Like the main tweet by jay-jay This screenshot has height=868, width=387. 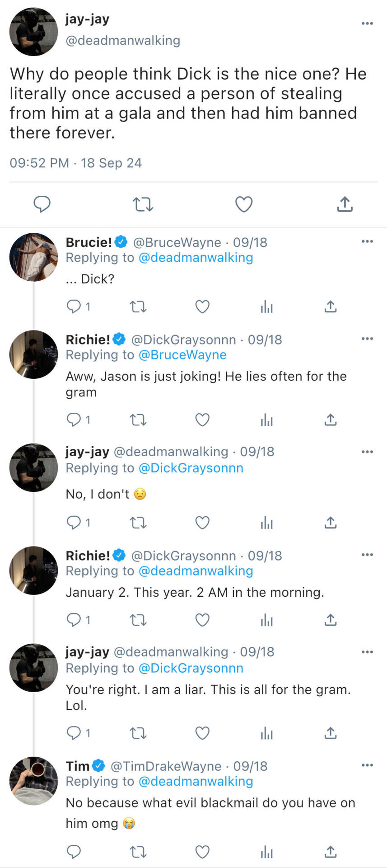(x=244, y=204)
